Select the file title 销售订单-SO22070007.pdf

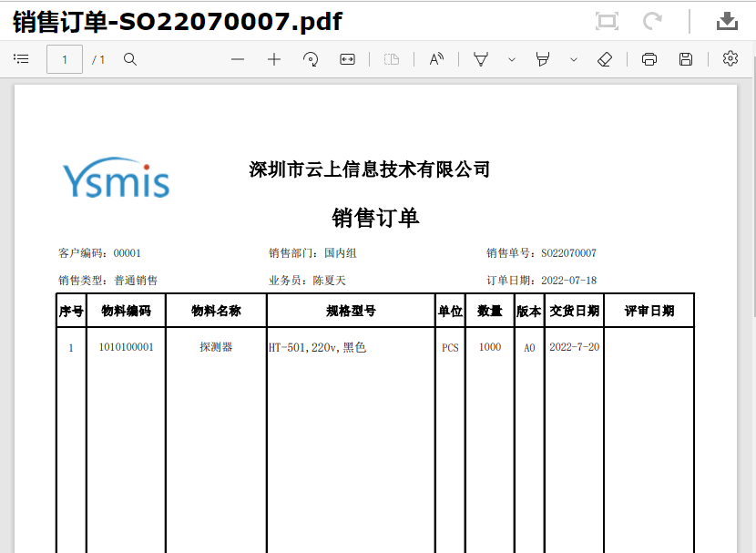click(177, 22)
